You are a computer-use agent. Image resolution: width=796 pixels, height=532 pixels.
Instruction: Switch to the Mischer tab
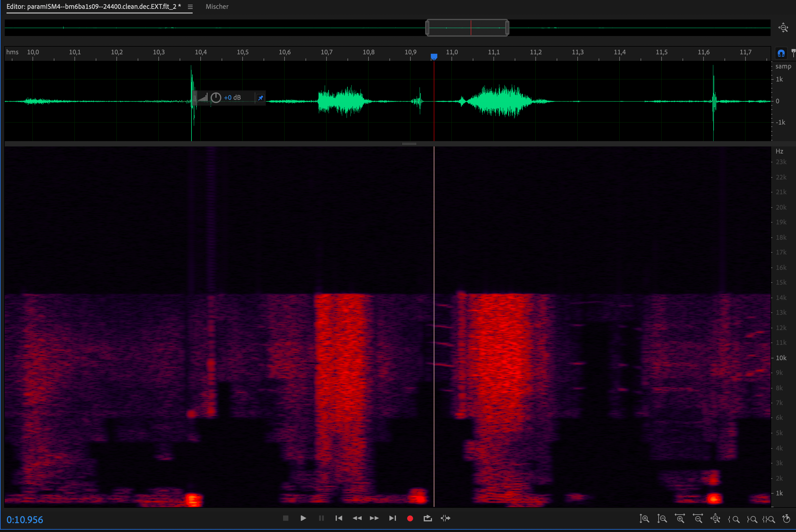point(217,7)
